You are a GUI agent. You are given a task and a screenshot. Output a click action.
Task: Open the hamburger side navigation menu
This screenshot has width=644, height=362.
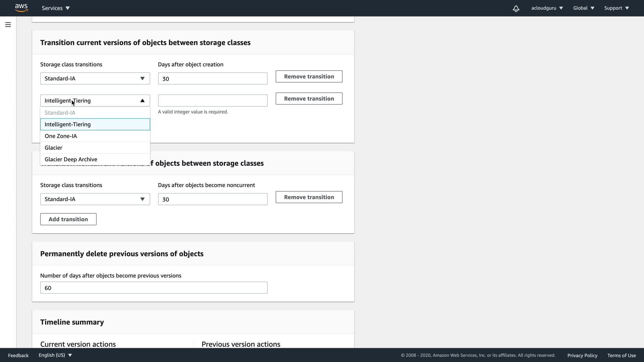(8, 24)
